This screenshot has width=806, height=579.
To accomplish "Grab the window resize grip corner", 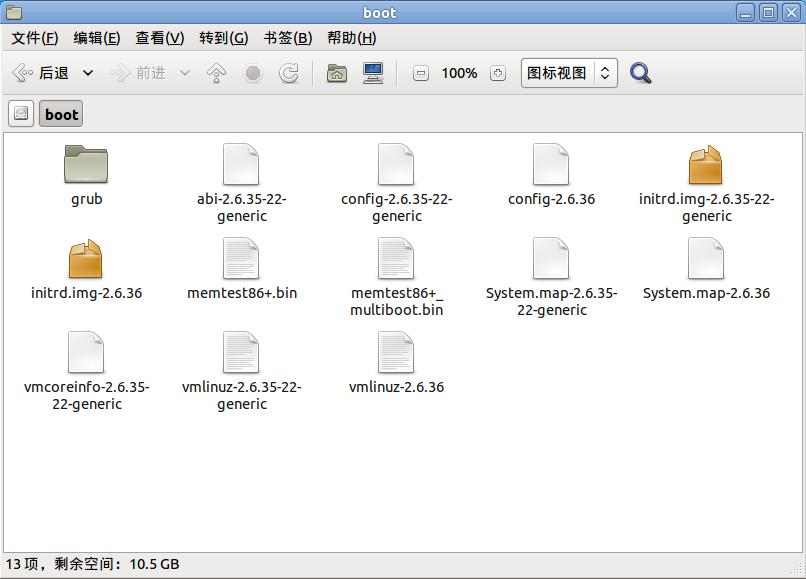I will 797,568.
